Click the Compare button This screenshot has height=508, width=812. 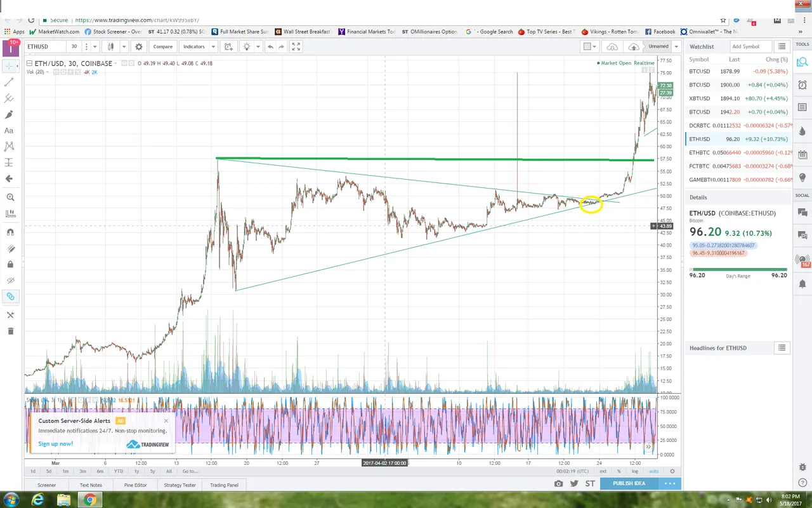click(163, 46)
